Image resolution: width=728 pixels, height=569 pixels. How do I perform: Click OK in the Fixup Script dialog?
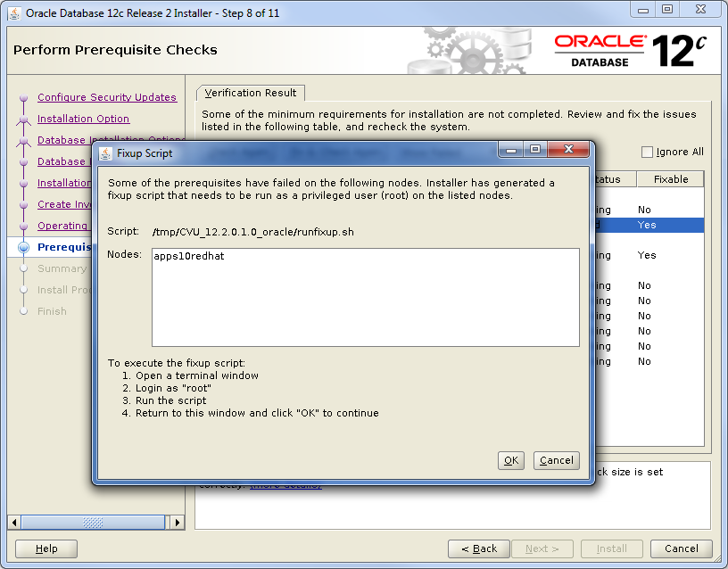pos(510,460)
